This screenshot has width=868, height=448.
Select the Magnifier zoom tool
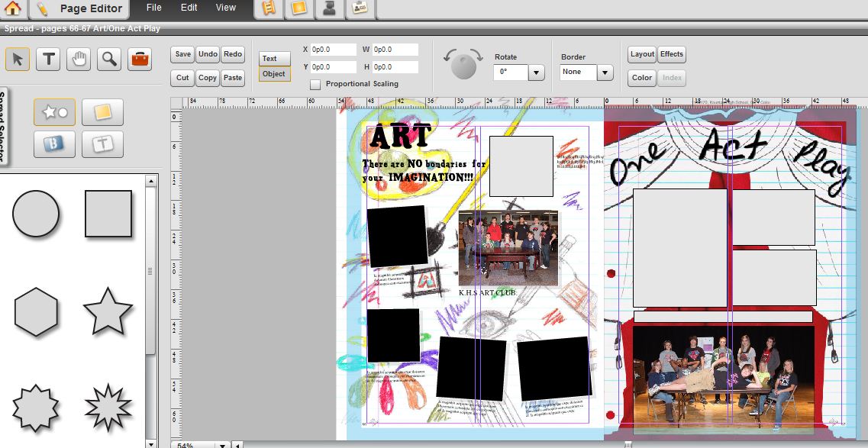109,60
